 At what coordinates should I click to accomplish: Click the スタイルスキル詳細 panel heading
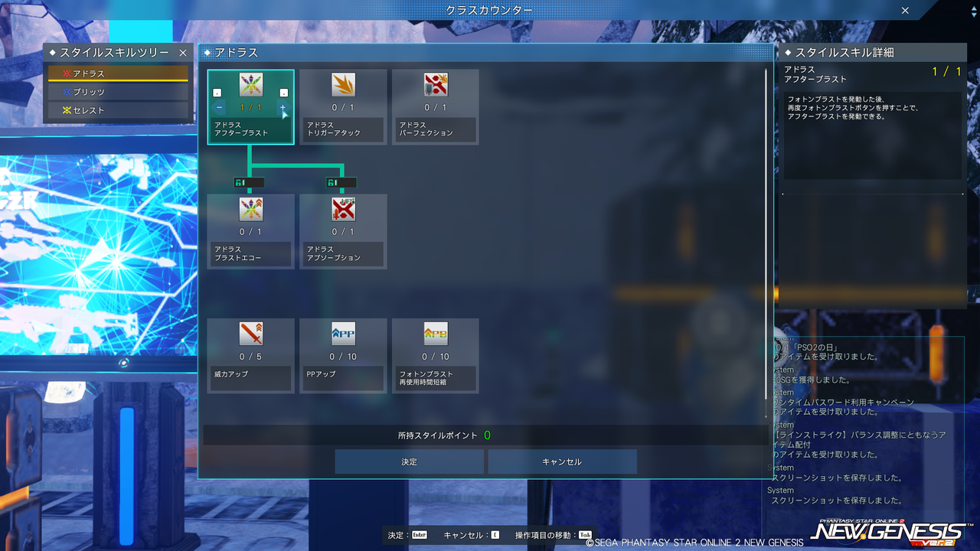click(x=844, y=53)
